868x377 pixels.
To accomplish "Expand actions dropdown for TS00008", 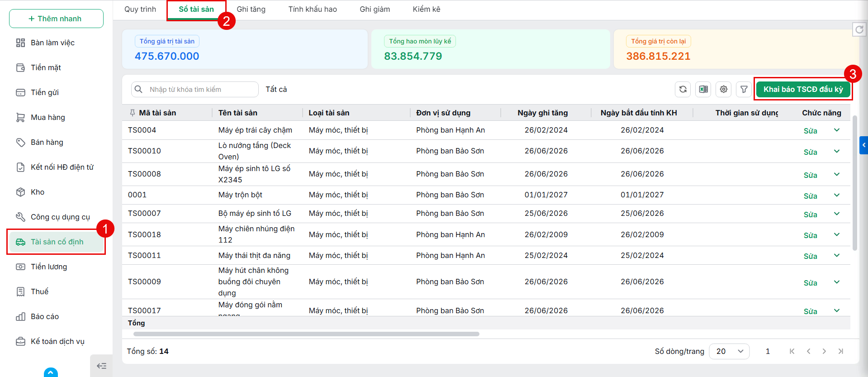I will (x=837, y=174).
